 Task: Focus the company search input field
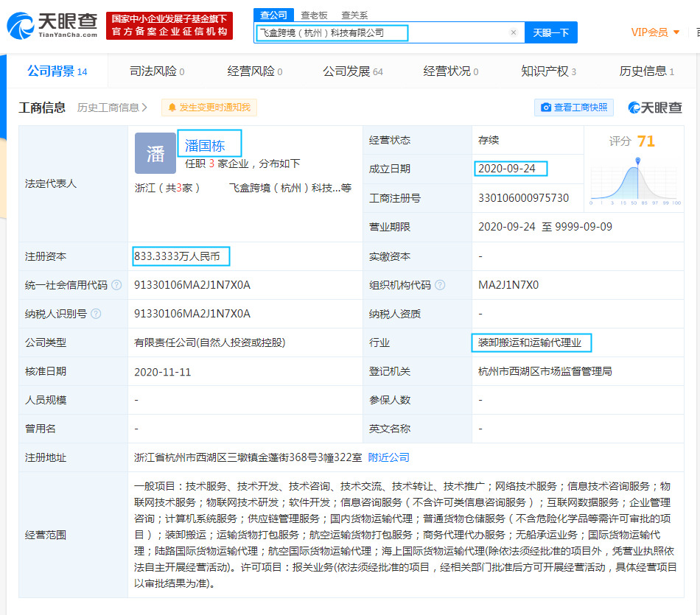pos(388,32)
